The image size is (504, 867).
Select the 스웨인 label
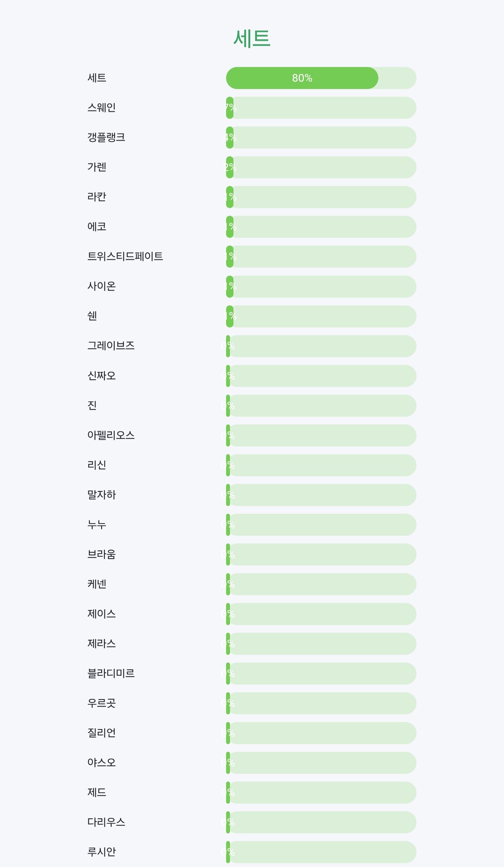[101, 107]
